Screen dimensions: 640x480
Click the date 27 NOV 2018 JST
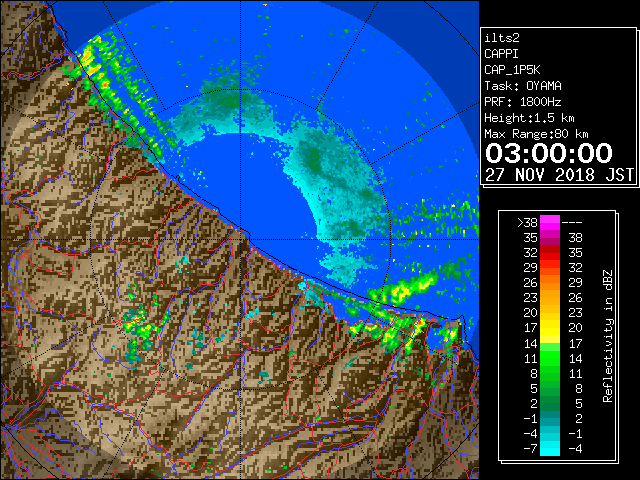click(x=559, y=175)
